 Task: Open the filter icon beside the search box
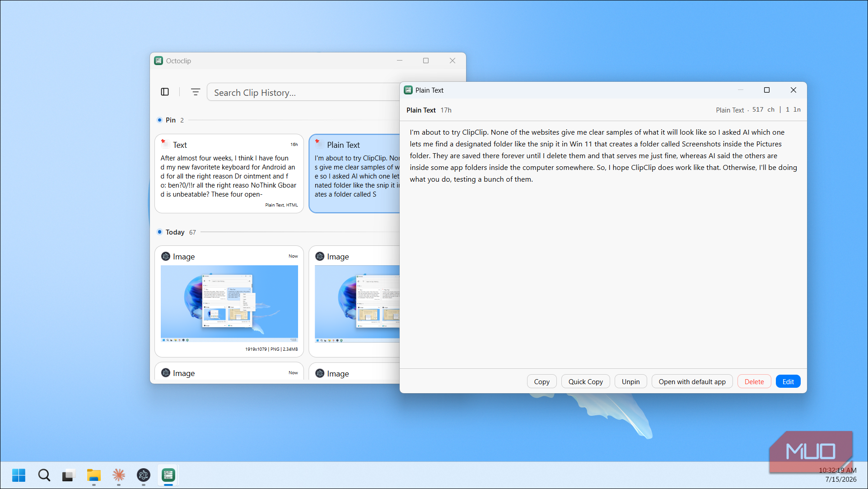(x=195, y=92)
